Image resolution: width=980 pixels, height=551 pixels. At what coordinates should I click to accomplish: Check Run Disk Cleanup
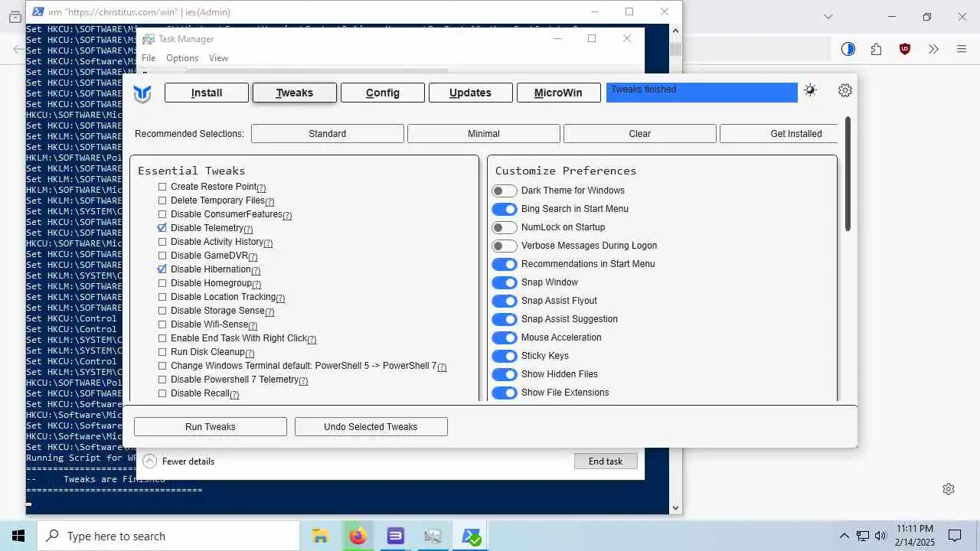pyautogui.click(x=162, y=352)
